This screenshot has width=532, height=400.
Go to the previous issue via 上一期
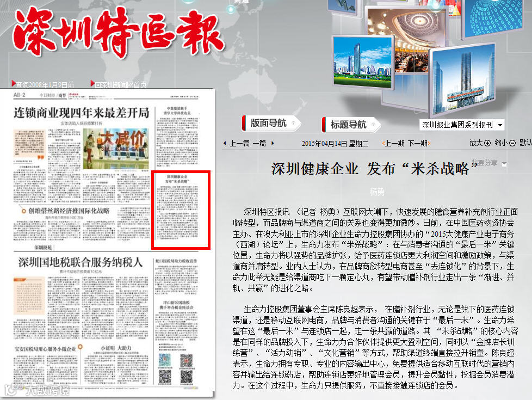pyautogui.click(x=395, y=143)
